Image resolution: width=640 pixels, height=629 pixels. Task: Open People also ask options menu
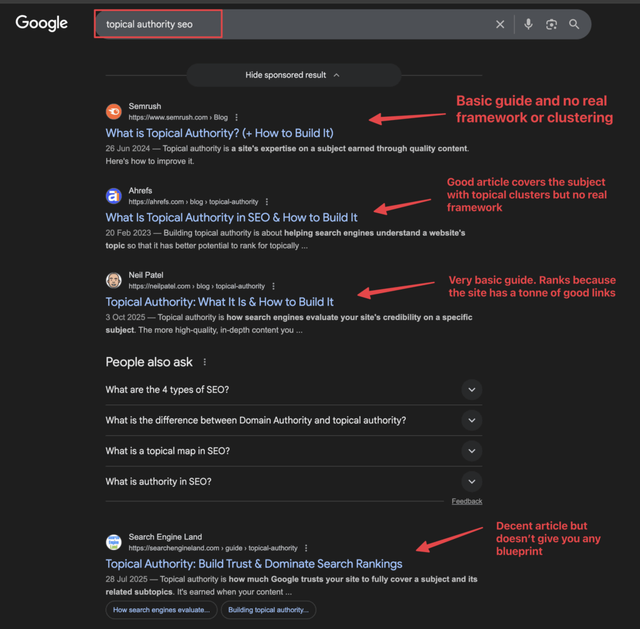pos(205,362)
